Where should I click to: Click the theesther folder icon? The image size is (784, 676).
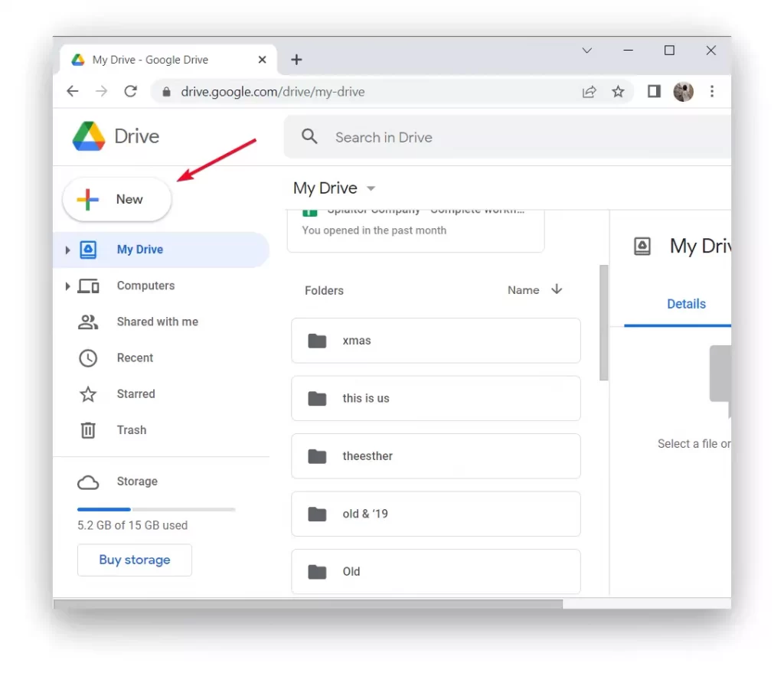pyautogui.click(x=317, y=456)
